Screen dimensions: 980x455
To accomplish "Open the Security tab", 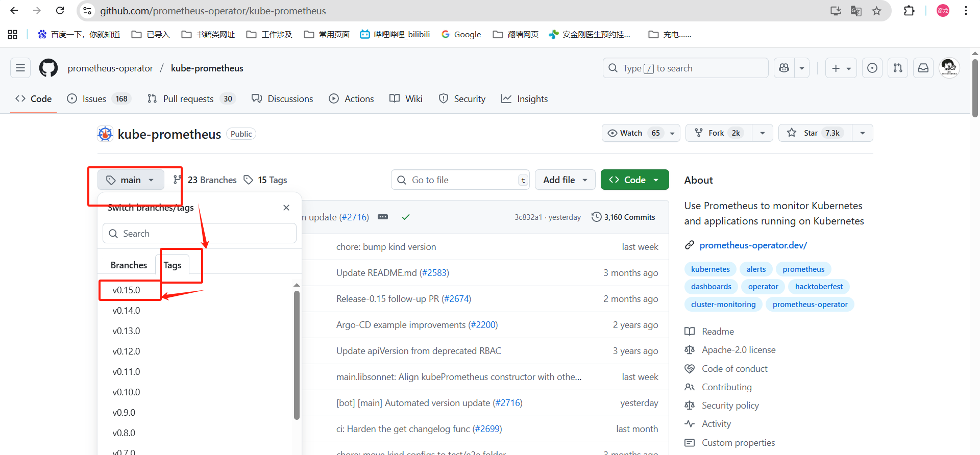I will (462, 99).
